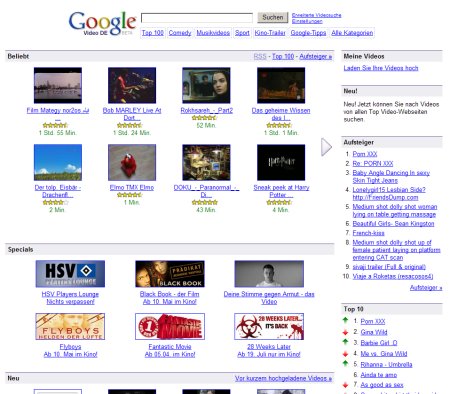This screenshot has width=450, height=394.
Task: Open Laden Sie Ihre Videos hoch link
Action: pos(381,68)
